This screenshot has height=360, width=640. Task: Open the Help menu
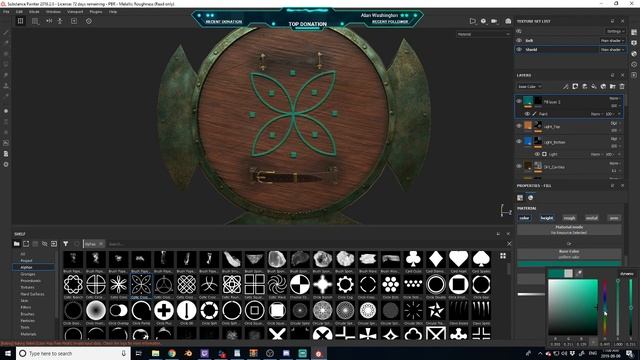(113, 12)
